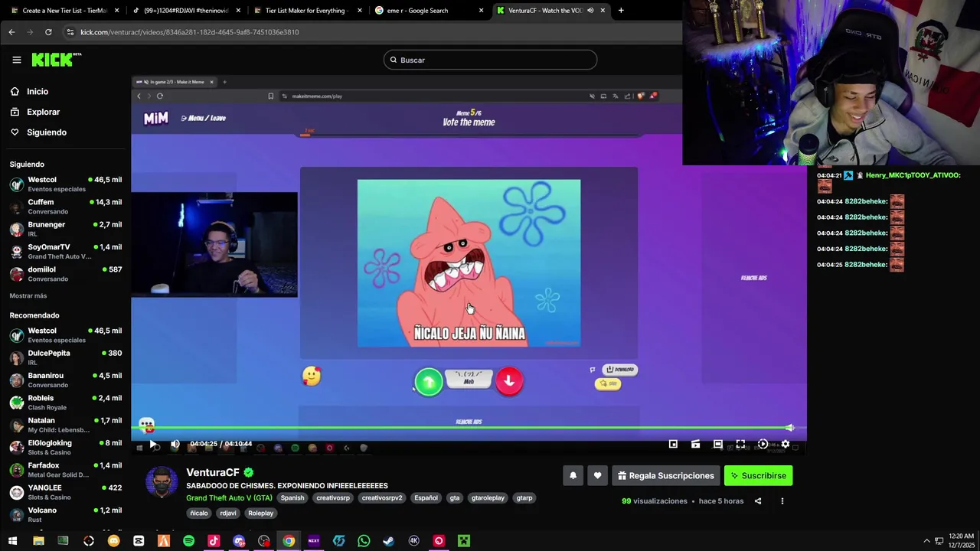Open playback speed control in player
This screenshot has width=980, height=551.
point(763,444)
